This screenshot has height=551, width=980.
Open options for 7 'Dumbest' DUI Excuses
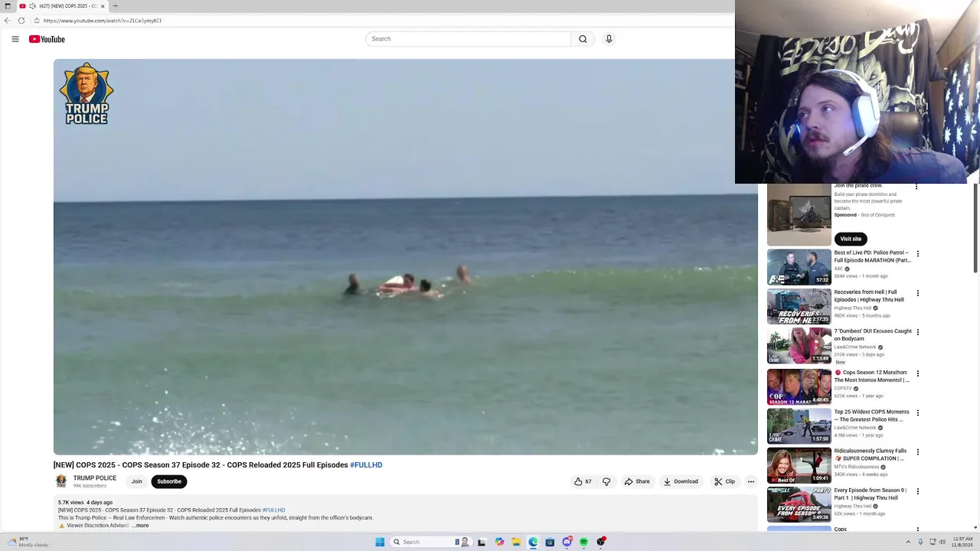click(917, 333)
